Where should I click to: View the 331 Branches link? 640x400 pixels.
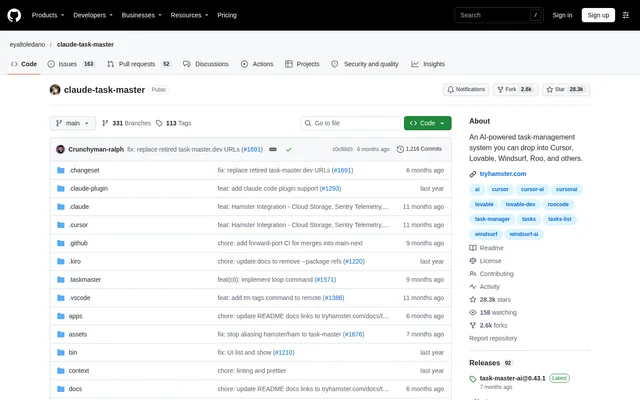tap(126, 123)
